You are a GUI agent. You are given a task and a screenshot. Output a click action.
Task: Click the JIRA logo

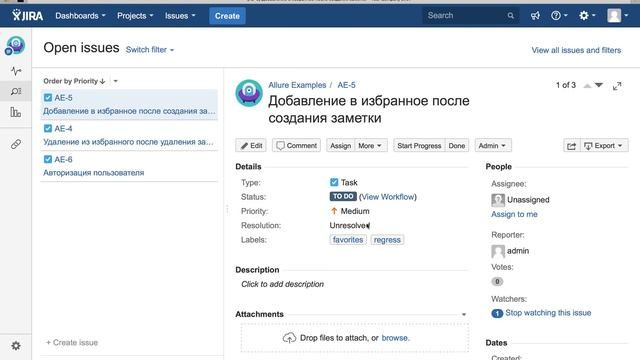[27, 16]
